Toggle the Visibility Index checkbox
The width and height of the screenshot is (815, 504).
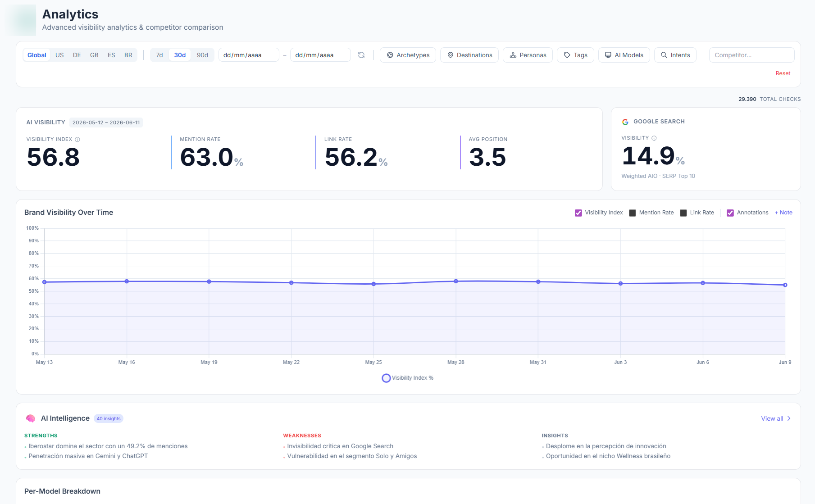pyautogui.click(x=578, y=213)
